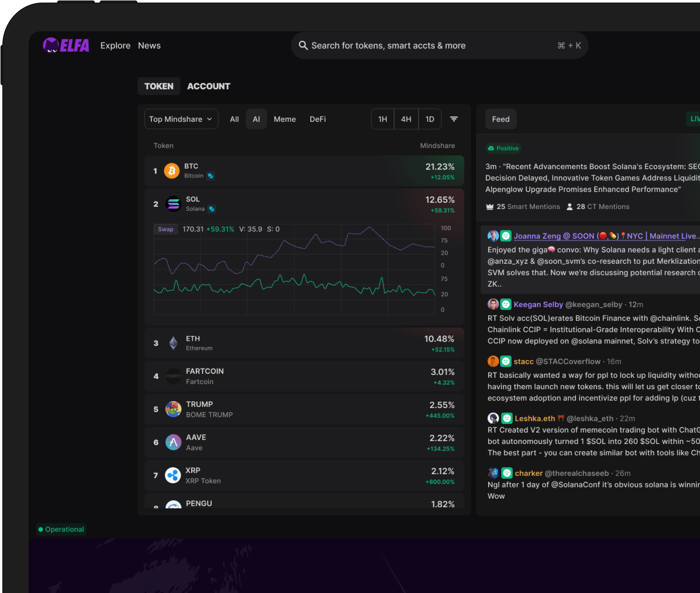The image size is (700, 593).
Task: Open the filter settings icon
Action: pyautogui.click(x=454, y=119)
